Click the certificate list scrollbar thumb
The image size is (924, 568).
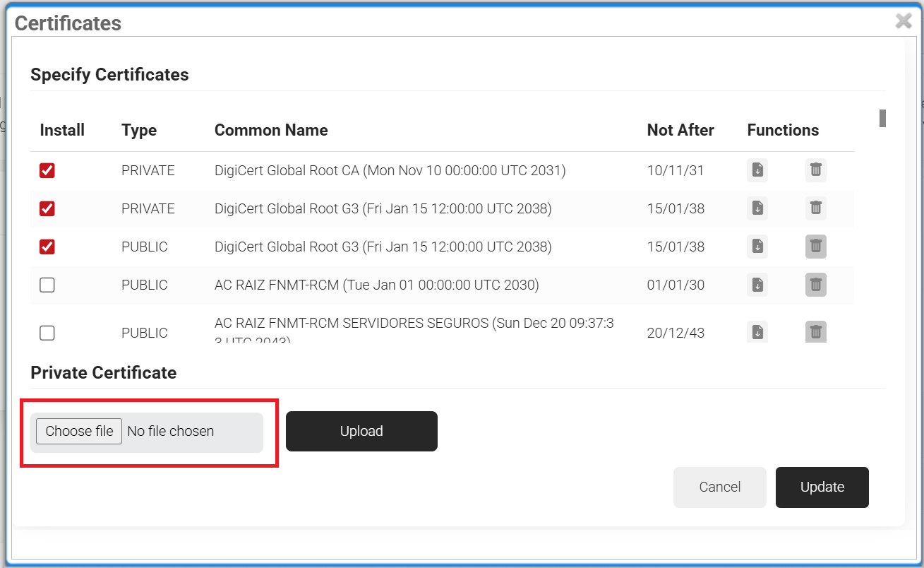pyautogui.click(x=882, y=119)
